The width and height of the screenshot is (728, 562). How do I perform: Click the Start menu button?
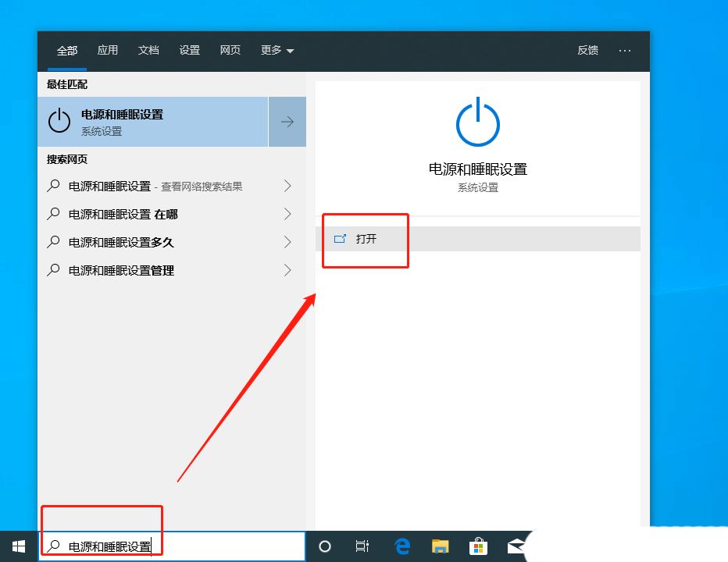click(x=18, y=546)
